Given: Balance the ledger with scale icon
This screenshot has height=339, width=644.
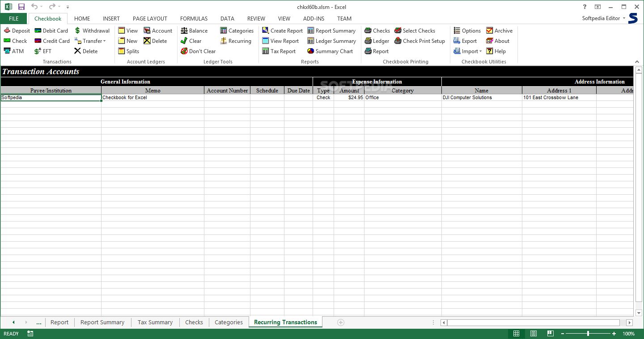Looking at the screenshot, I should click(194, 31).
